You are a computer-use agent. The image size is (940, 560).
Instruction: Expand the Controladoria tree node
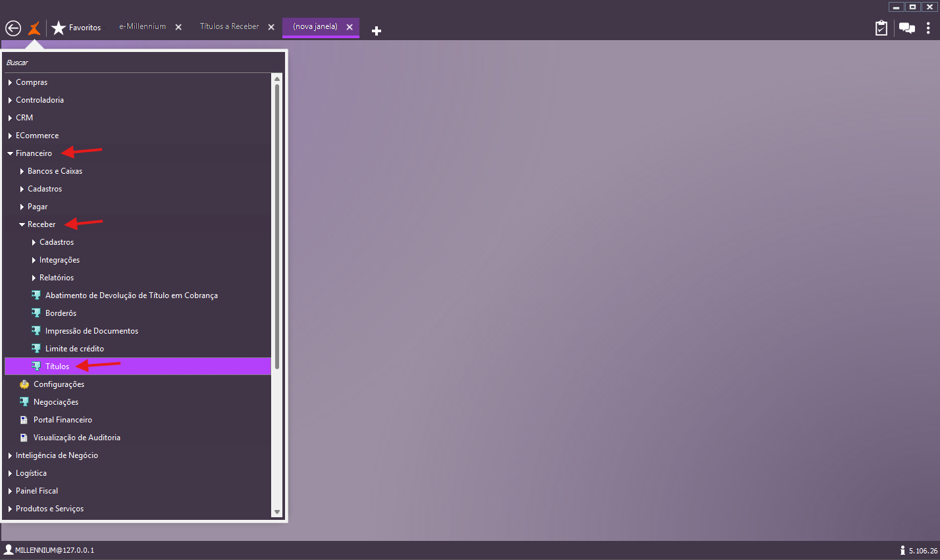[10, 100]
